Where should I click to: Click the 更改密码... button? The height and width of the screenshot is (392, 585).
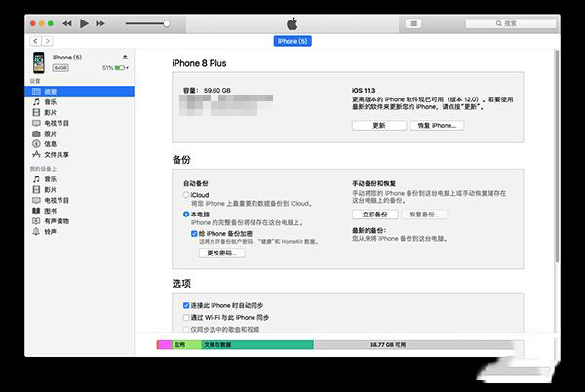point(222,253)
